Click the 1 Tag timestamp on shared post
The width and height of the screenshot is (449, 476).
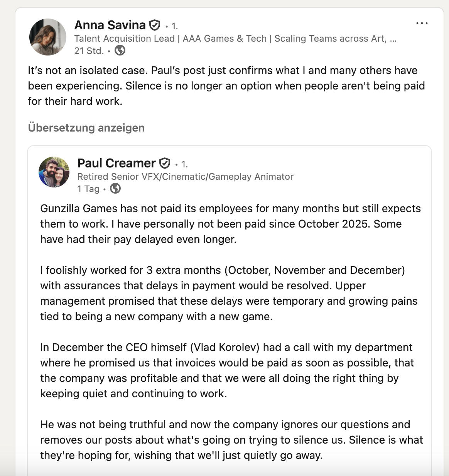[x=88, y=189]
